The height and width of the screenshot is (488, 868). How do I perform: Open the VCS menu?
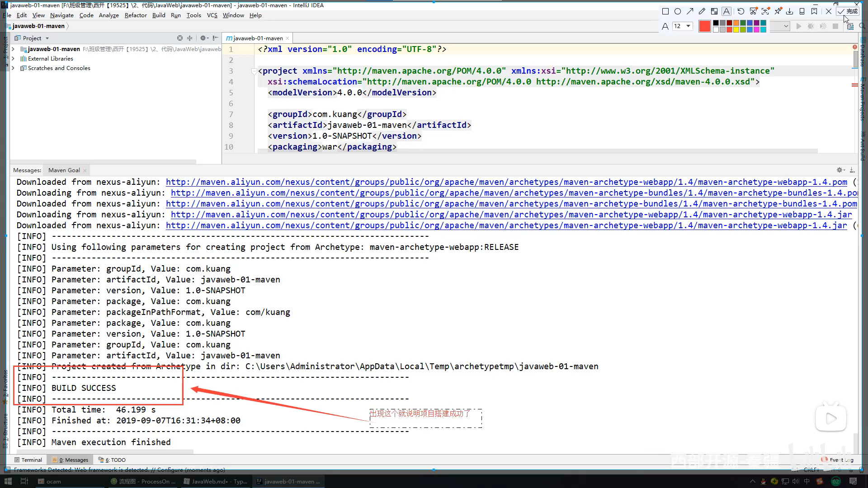pyautogui.click(x=212, y=15)
